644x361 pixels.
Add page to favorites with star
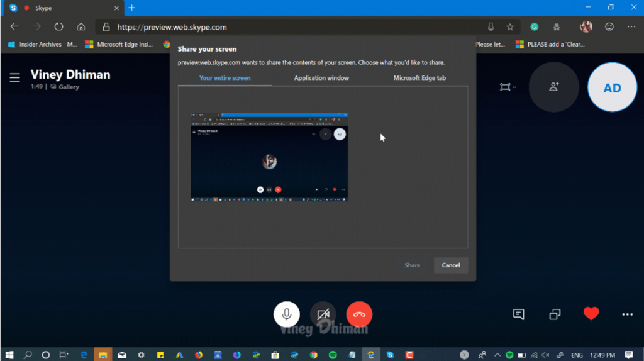click(510, 26)
